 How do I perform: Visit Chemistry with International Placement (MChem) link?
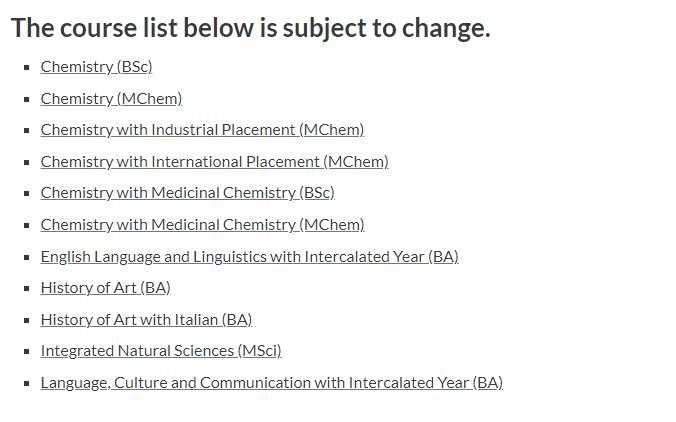click(x=215, y=162)
